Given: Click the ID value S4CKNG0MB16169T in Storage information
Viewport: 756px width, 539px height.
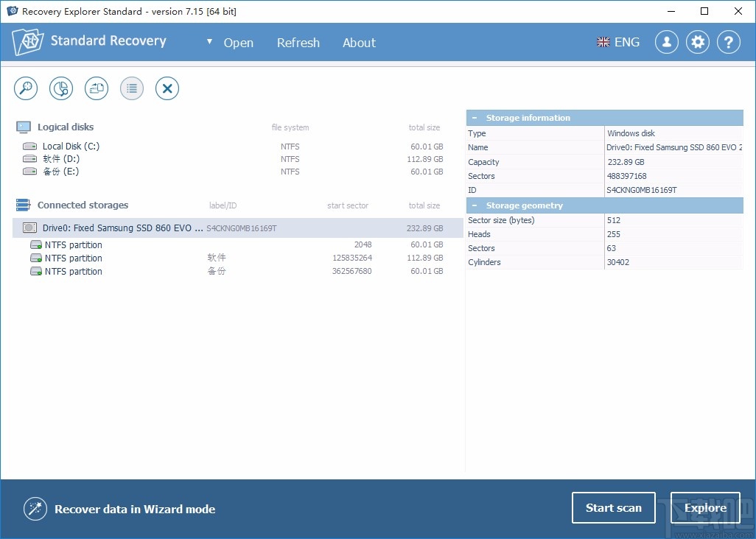Looking at the screenshot, I should (x=641, y=190).
